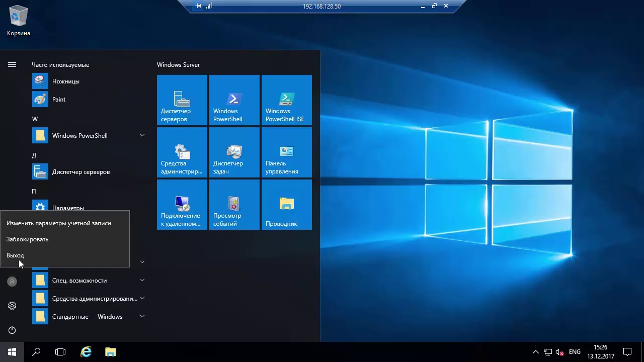
Task: Click the muted volume tray icon
Action: tap(560, 352)
